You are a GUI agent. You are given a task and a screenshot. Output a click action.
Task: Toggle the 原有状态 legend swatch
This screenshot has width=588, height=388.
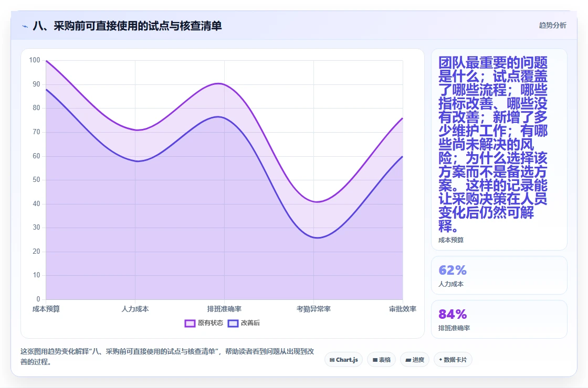coord(190,323)
